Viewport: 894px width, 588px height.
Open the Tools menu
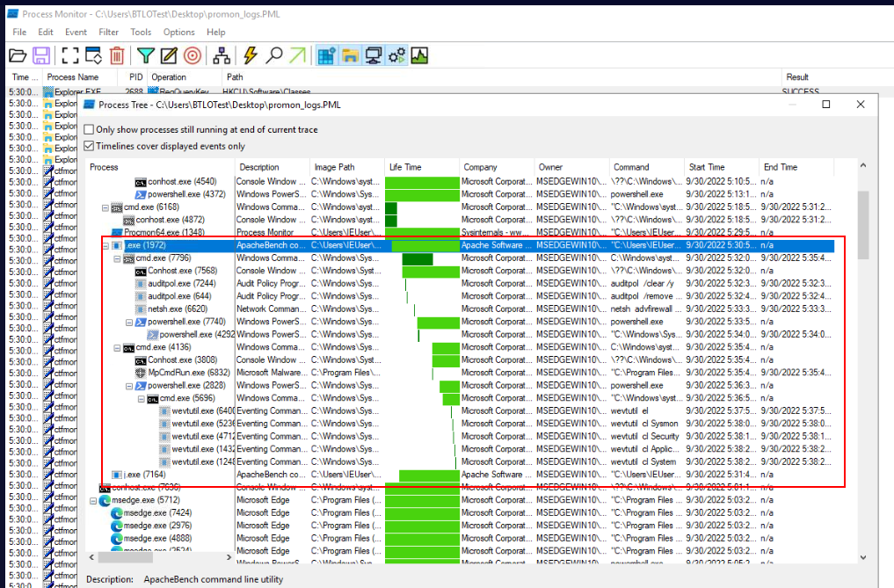click(141, 32)
